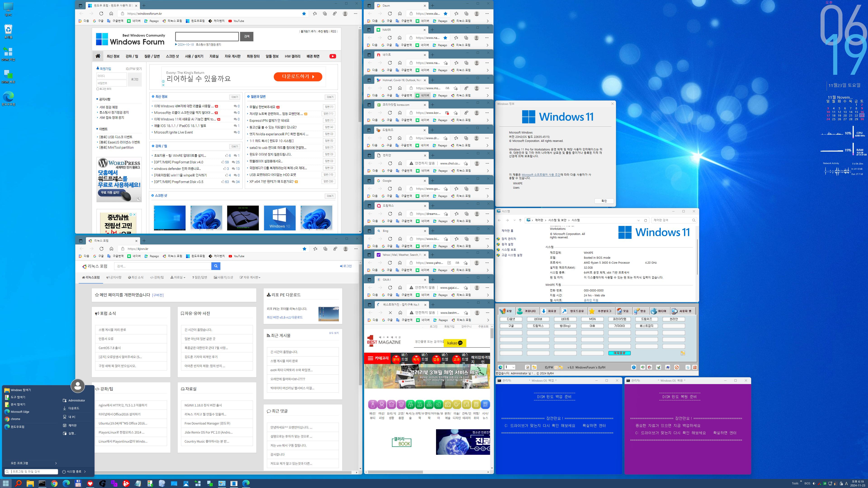Click the cyan 이지즐찾 button
The width and height of the screenshot is (868, 488).
point(619,353)
